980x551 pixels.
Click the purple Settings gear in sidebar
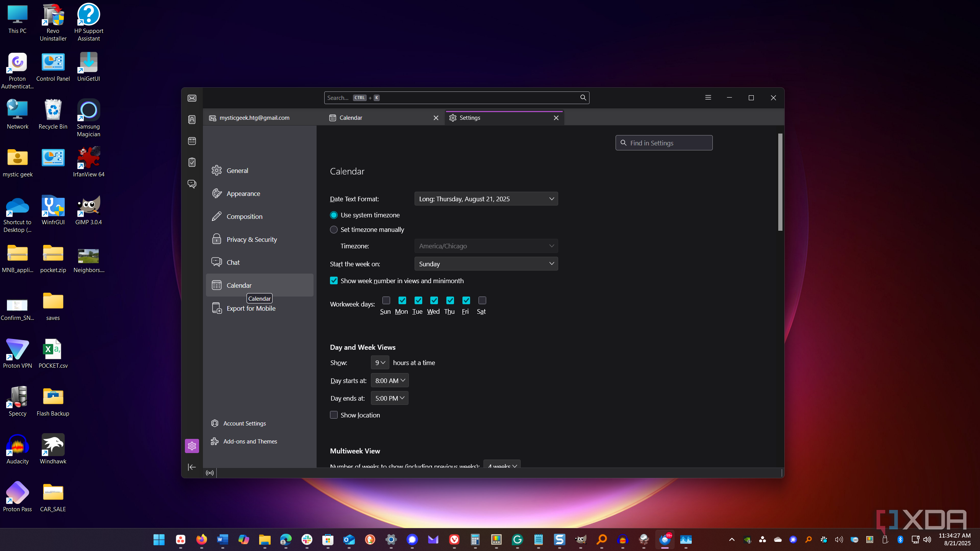[x=192, y=446]
